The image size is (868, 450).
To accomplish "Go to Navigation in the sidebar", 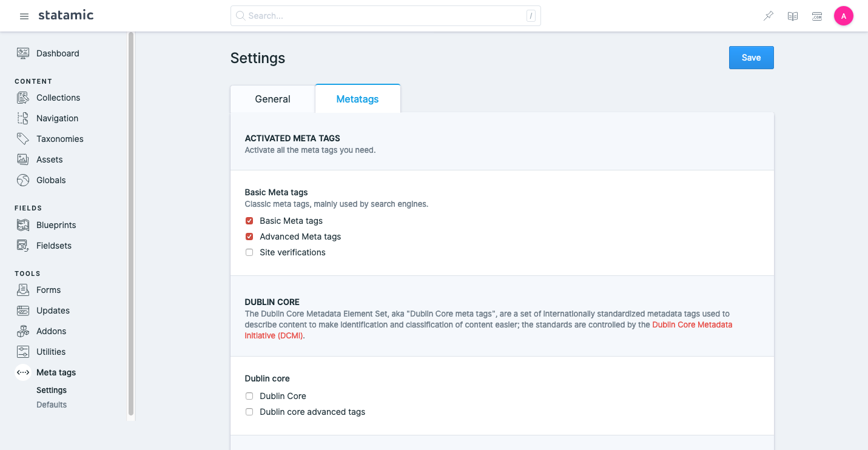I will [x=57, y=118].
